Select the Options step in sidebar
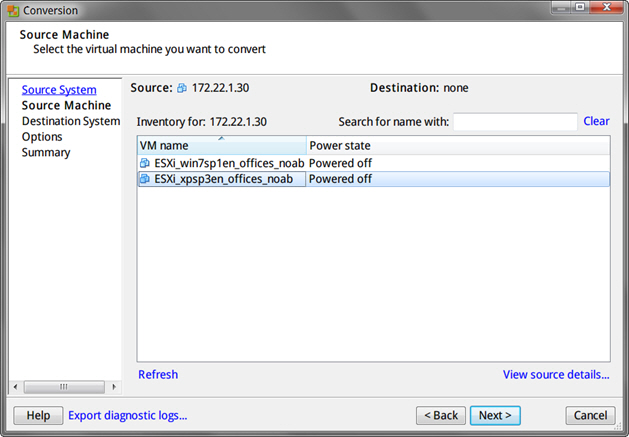Viewport: 629px width, 437px height. point(42,137)
